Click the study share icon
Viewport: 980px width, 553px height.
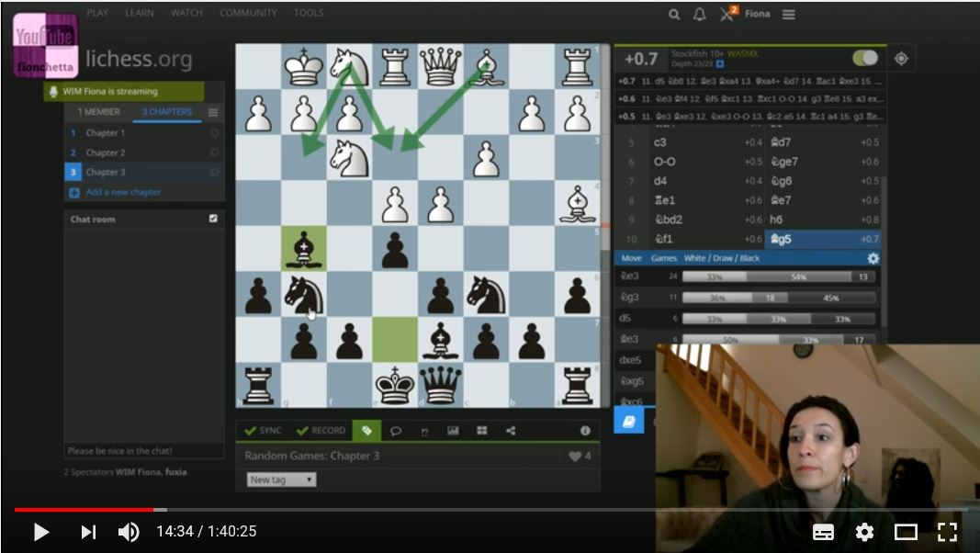click(x=511, y=431)
